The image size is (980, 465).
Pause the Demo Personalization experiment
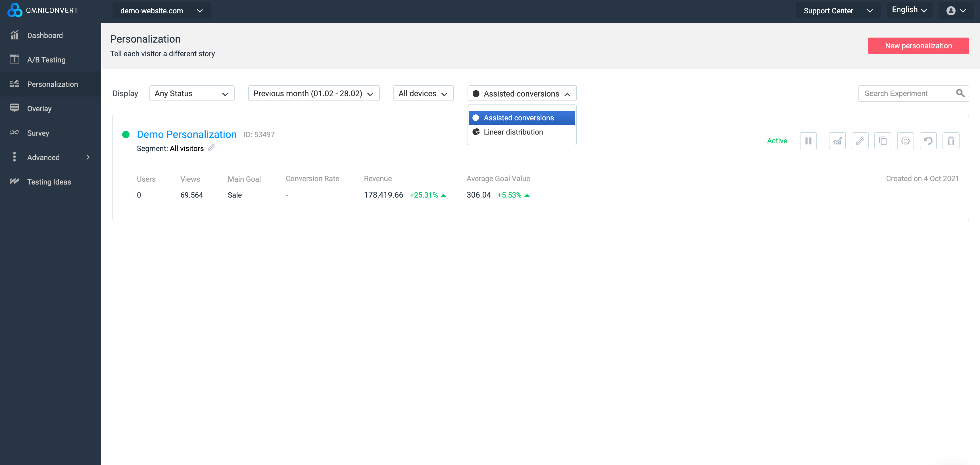pos(808,141)
